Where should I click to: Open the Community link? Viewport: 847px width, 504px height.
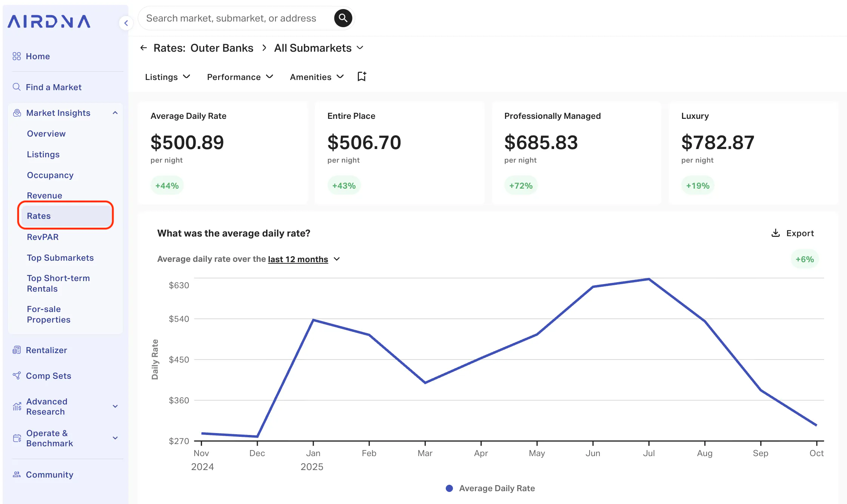[x=49, y=475]
